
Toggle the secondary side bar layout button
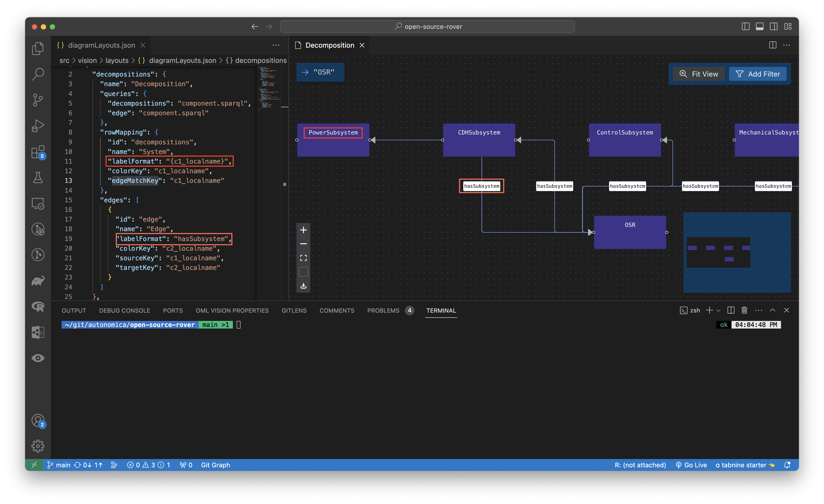click(773, 26)
